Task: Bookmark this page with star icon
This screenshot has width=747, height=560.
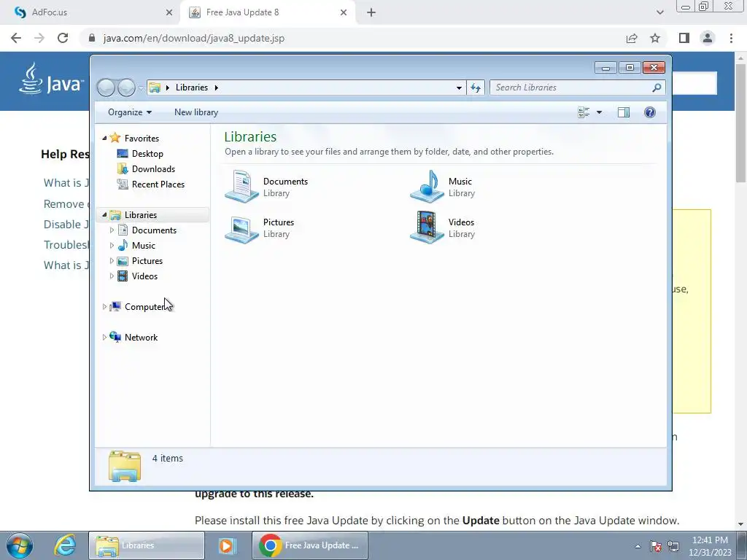Action: pyautogui.click(x=655, y=38)
